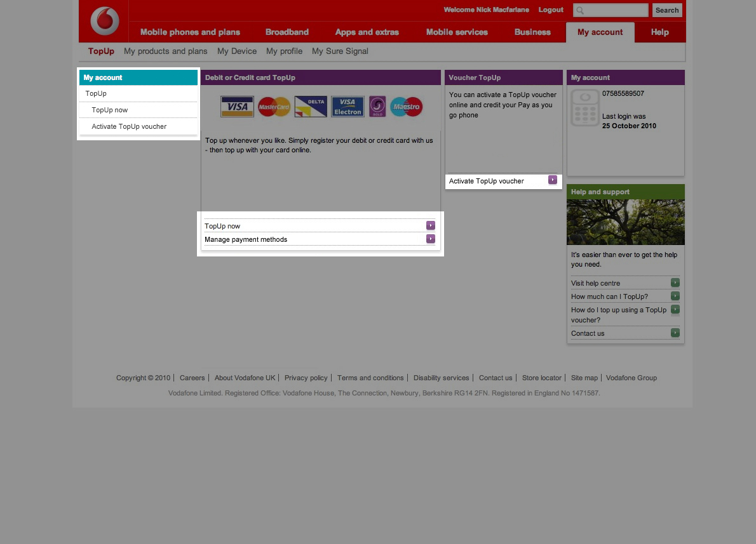Click the arrow beside Activate TopUp voucher
Screen dimensions: 756x544
[553, 180]
